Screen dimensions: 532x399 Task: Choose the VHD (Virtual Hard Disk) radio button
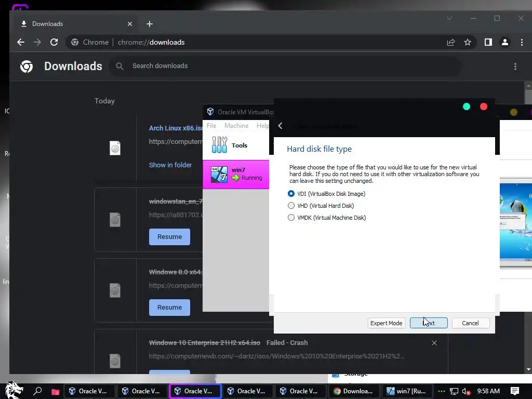tap(291, 206)
